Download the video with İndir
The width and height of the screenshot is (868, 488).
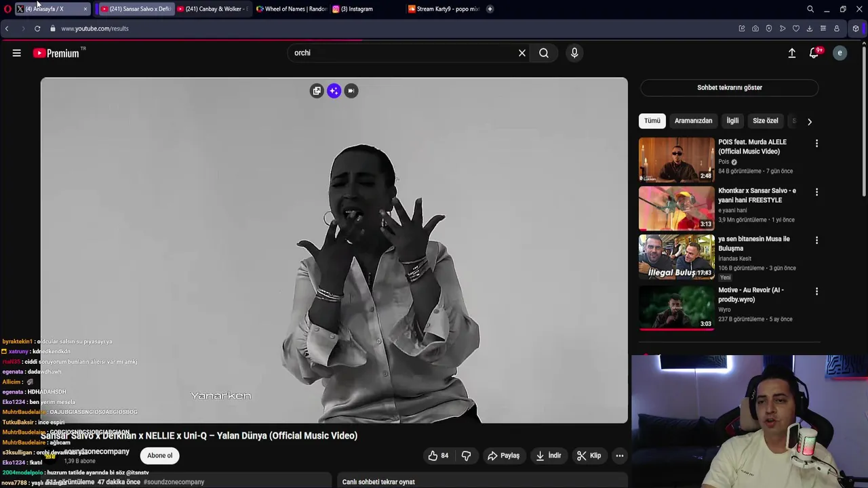click(x=548, y=455)
